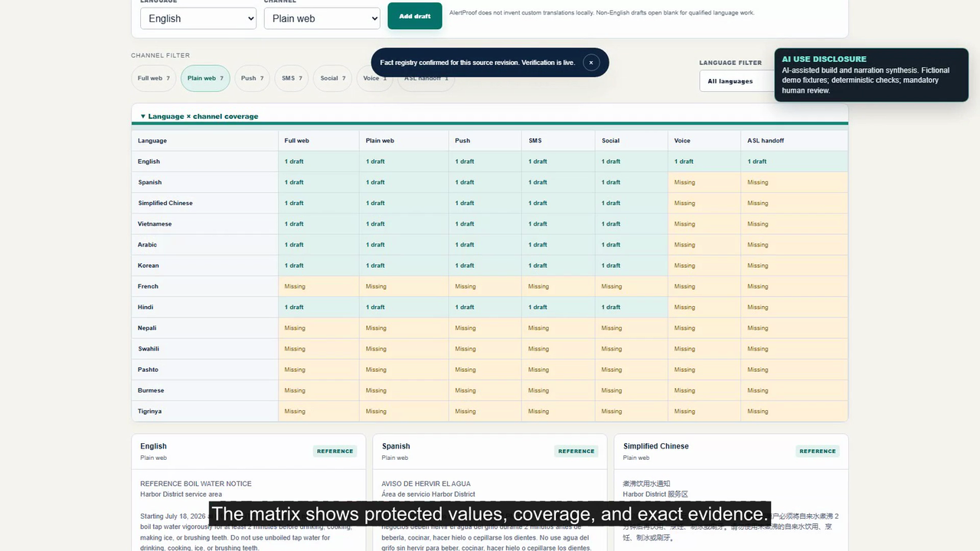Image resolution: width=980 pixels, height=551 pixels.
Task: Select the Social channel filter chip
Action: click(x=333, y=78)
